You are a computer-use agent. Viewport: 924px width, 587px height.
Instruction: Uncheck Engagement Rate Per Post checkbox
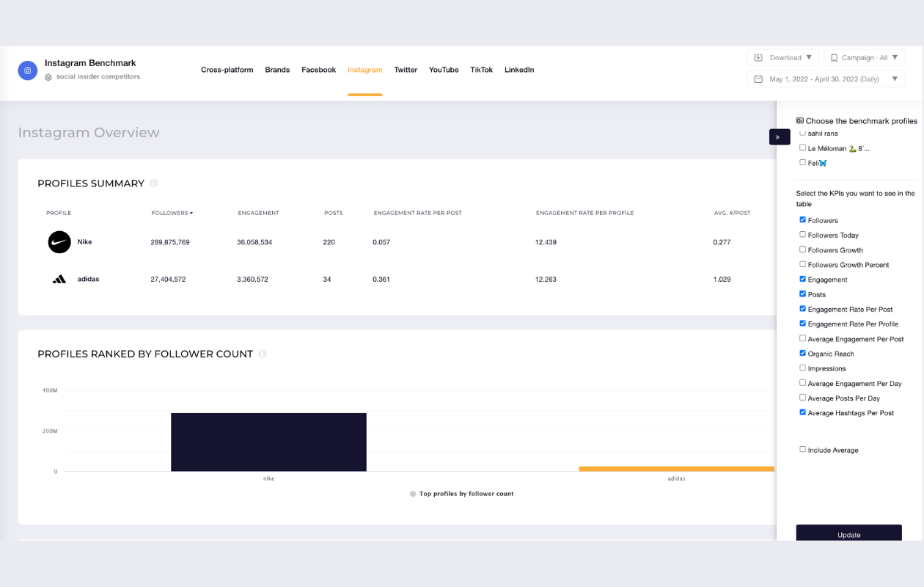click(802, 309)
